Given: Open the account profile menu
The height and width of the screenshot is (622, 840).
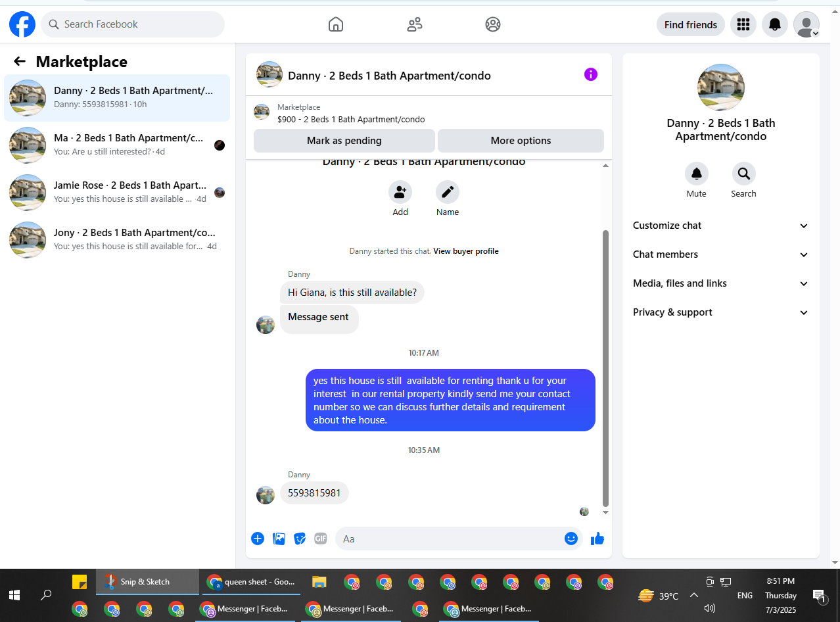Looking at the screenshot, I should (806, 24).
